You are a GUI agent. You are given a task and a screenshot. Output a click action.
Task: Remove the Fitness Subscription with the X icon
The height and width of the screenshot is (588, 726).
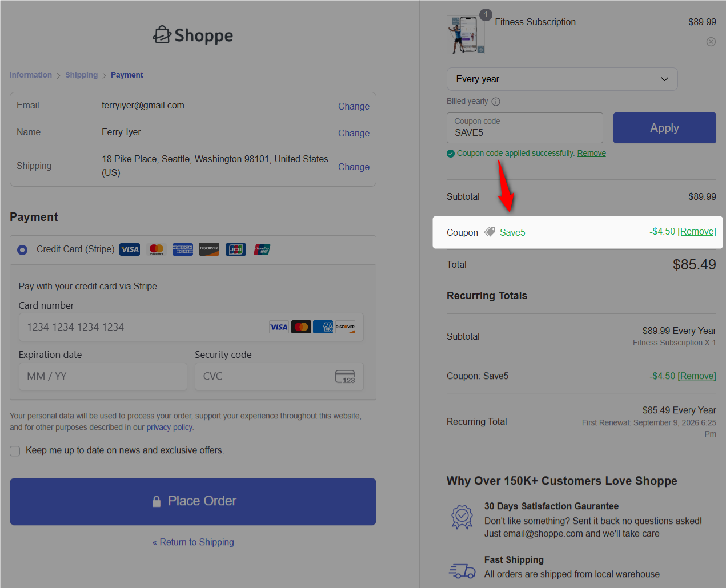point(711,41)
